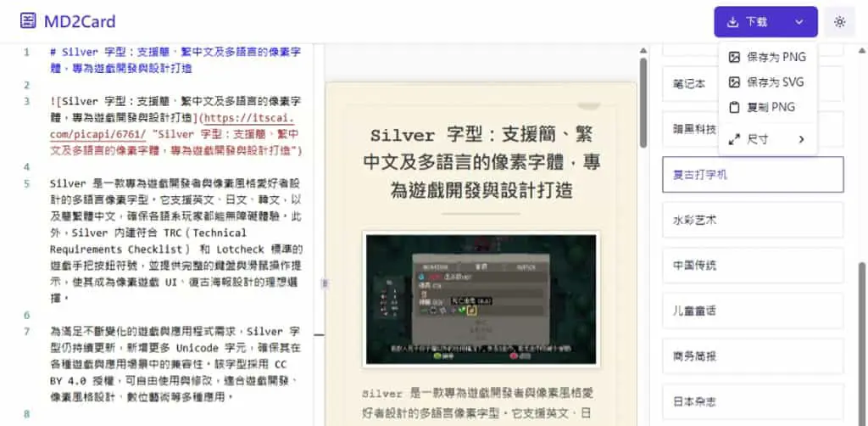Click the download arrow icon in 下载 button
This screenshot has width=868, height=426.
point(732,22)
